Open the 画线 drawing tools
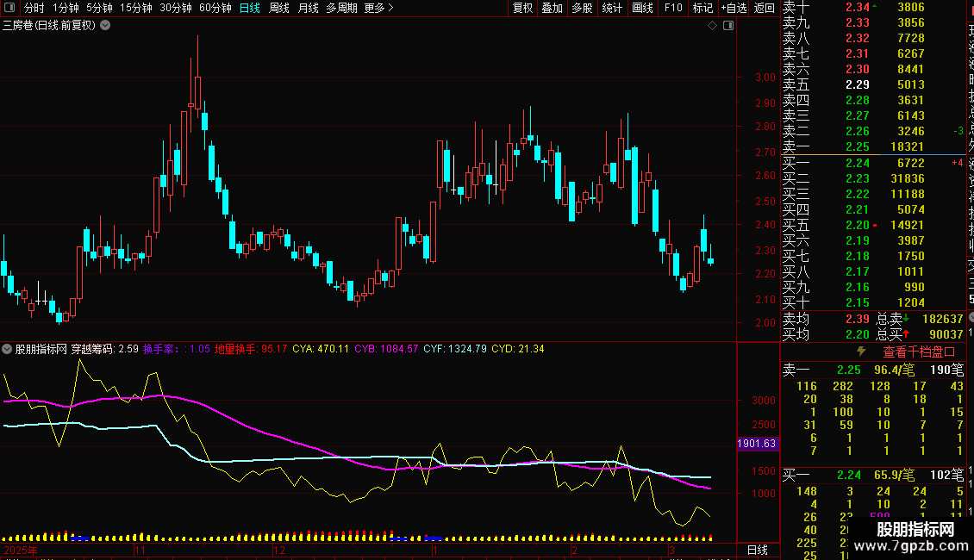The height and width of the screenshot is (560, 974). [642, 8]
